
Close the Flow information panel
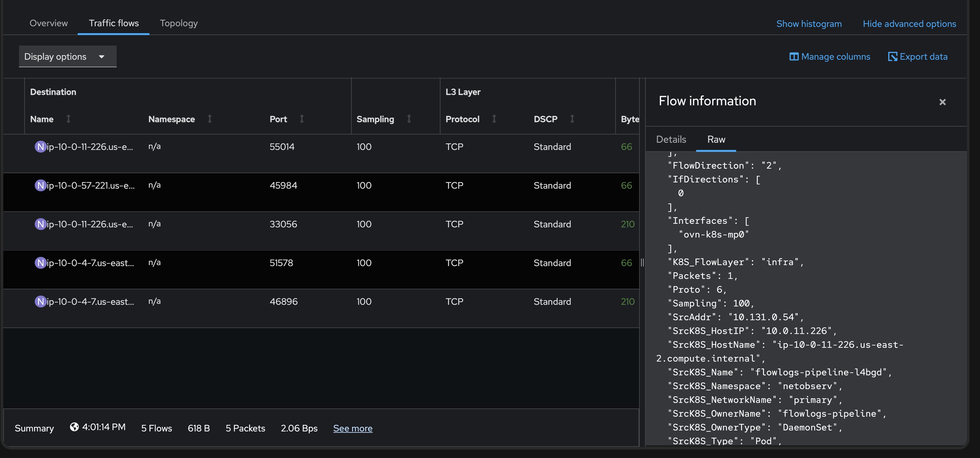coord(942,102)
